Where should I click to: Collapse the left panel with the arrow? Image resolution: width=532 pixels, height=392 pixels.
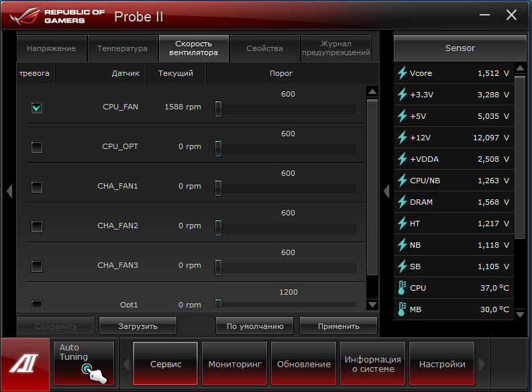pyautogui.click(x=9, y=191)
